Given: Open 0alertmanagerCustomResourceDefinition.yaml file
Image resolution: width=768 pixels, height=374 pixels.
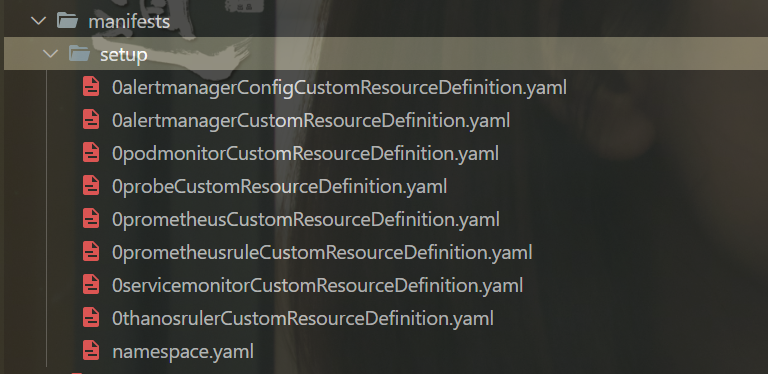Looking at the screenshot, I should [311, 120].
